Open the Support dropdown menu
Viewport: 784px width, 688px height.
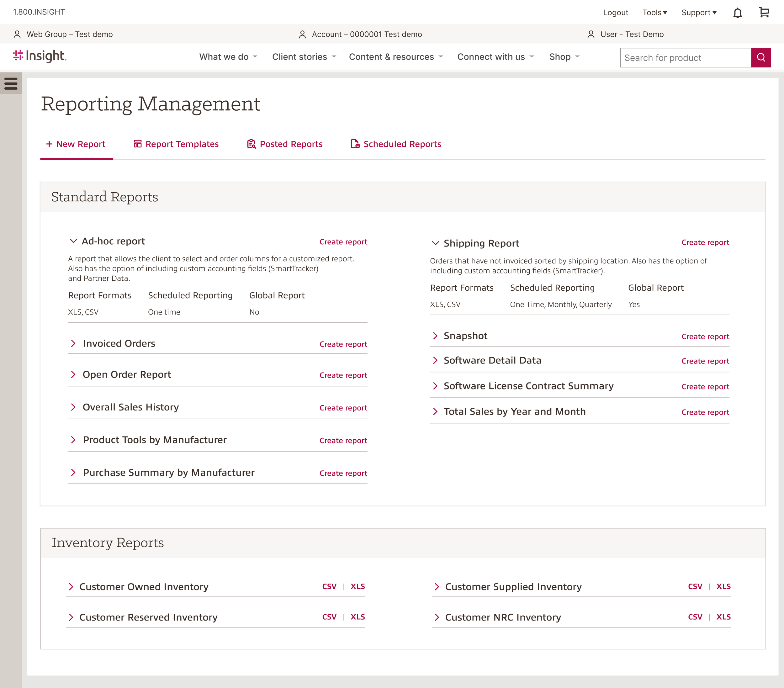(698, 13)
